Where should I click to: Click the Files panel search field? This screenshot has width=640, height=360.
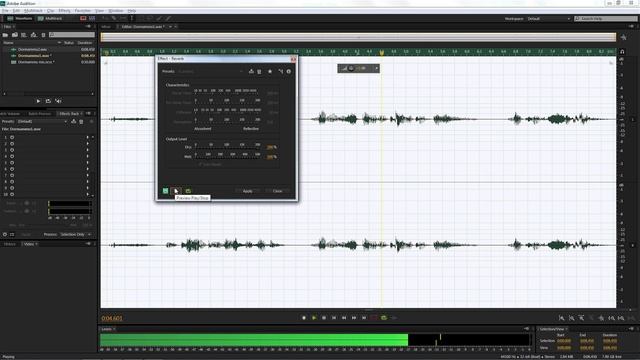pos(72,35)
